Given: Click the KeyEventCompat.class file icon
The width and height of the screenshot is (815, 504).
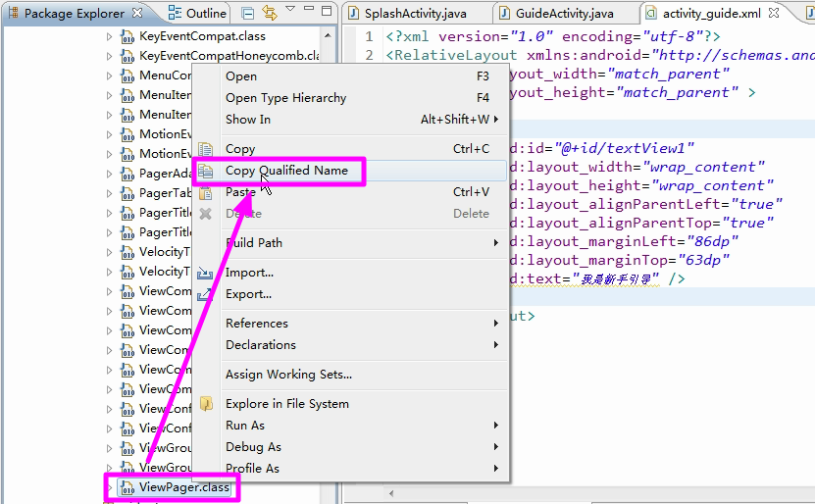Looking at the screenshot, I should [127, 36].
